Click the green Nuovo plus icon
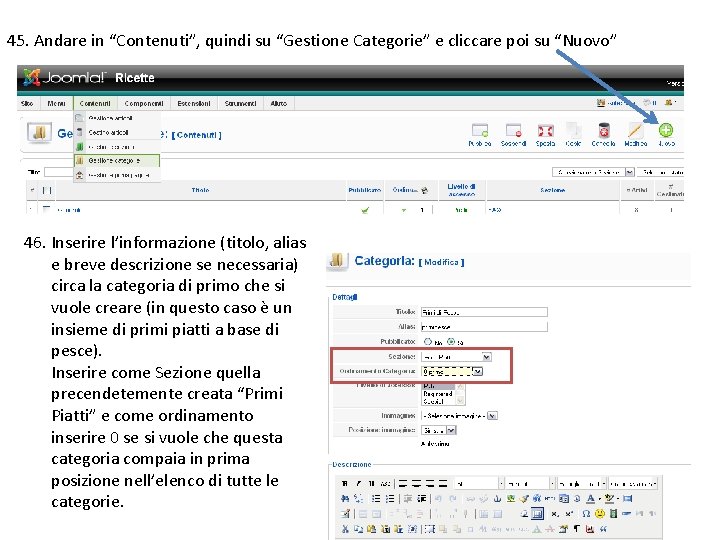 (x=666, y=130)
